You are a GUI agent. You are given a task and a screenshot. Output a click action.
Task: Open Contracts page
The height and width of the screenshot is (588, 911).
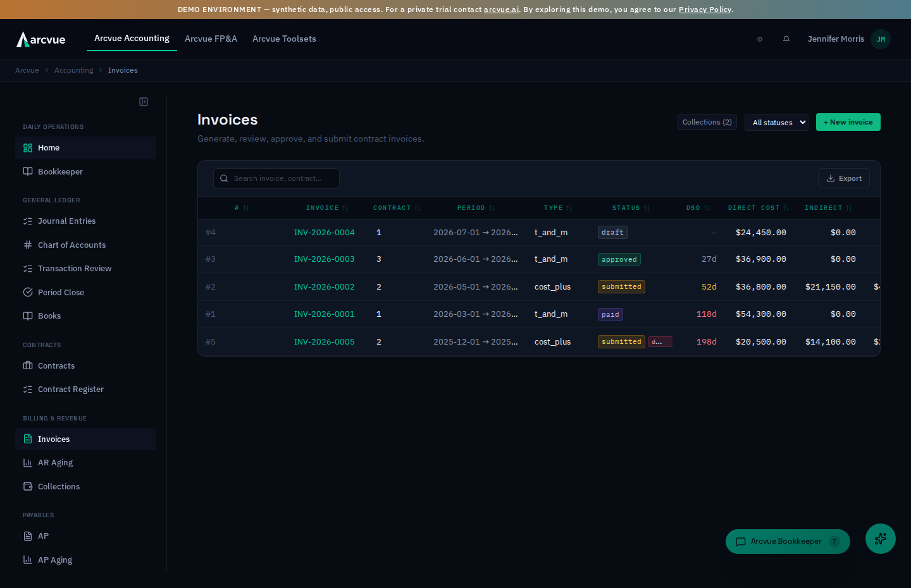85,366
